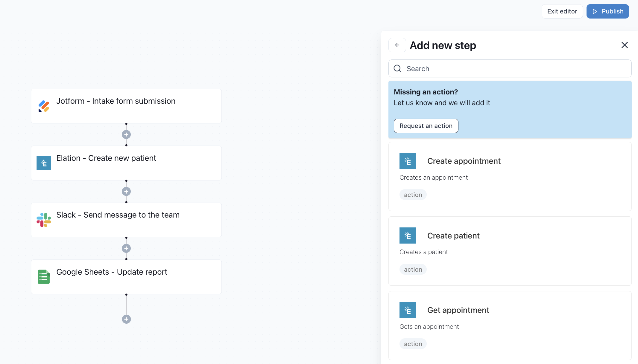Click Exit editor
638x364 pixels.
pyautogui.click(x=562, y=11)
